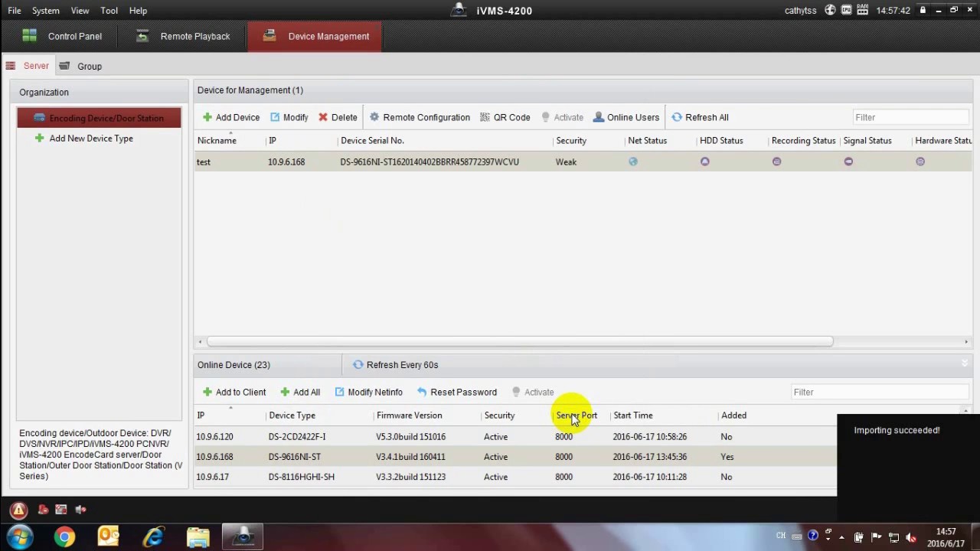Open the File menu

pos(15,11)
